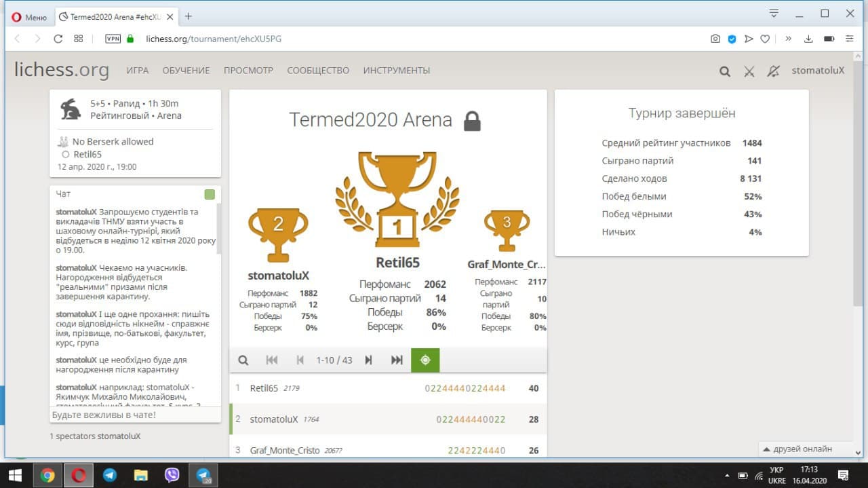Screen dimensions: 868x488
Task: Click the chat scrollbar
Action: (218, 231)
